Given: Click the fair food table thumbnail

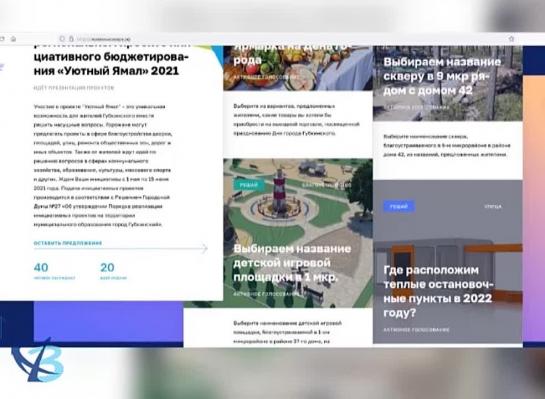Looking at the screenshot, I should coord(298,68).
